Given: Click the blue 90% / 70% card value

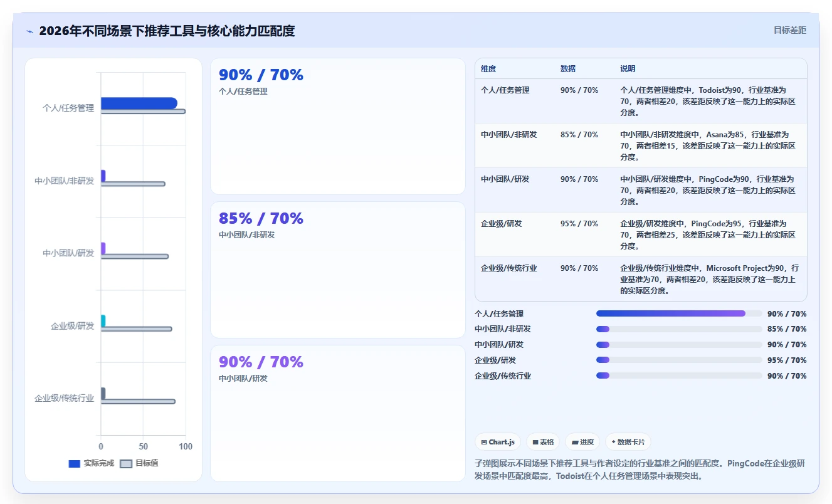Looking at the screenshot, I should click(261, 75).
